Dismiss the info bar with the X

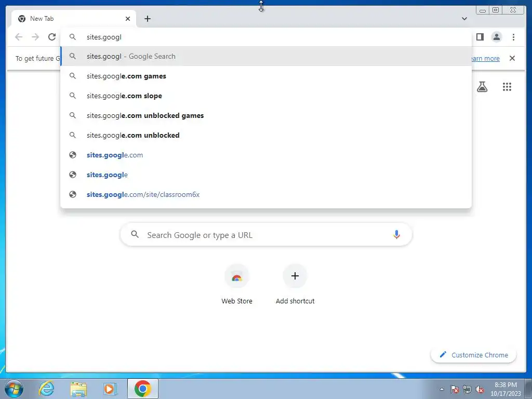click(512, 58)
